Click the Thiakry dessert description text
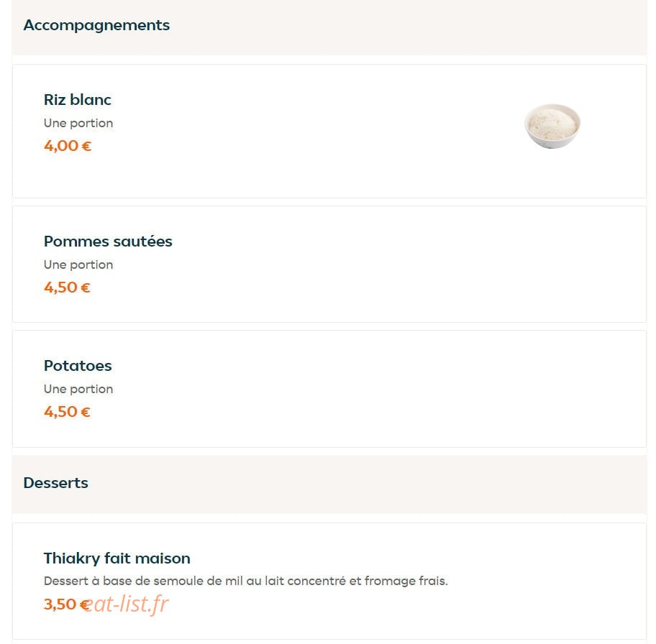656x644 pixels. tap(245, 581)
